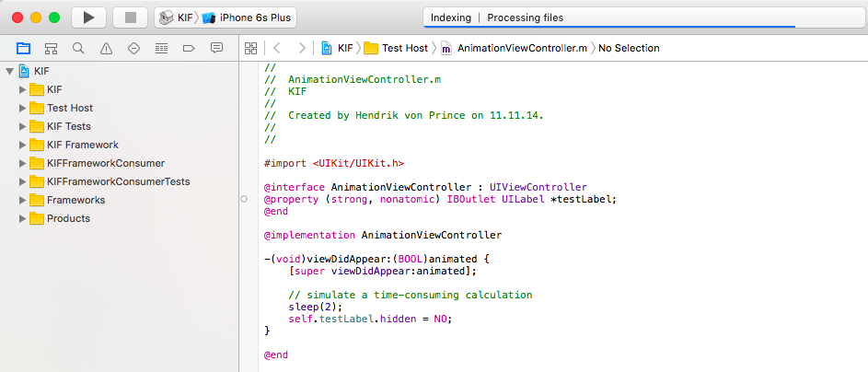Select the KIFFrameworkConsumerTests group
This screenshot has height=372, width=868.
(x=120, y=181)
